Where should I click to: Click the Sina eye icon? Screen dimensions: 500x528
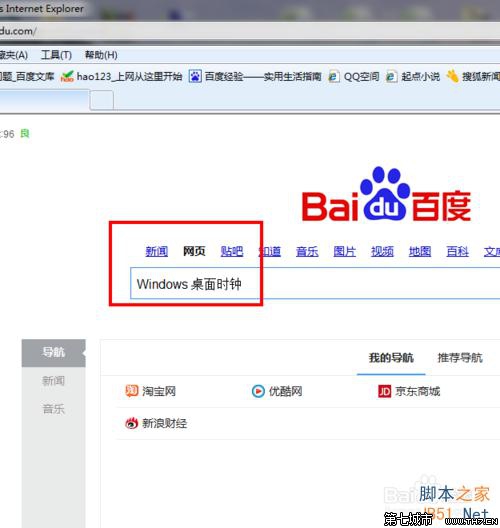coord(132,423)
